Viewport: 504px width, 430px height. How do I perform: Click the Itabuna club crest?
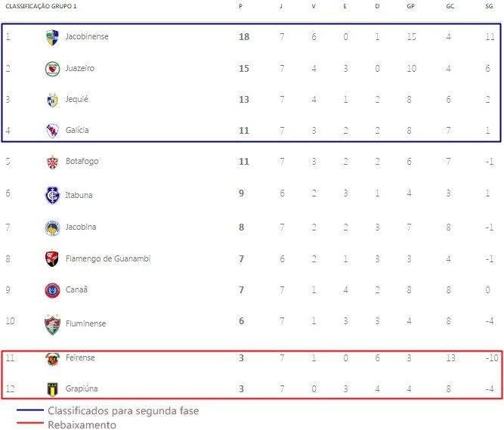[x=52, y=195]
